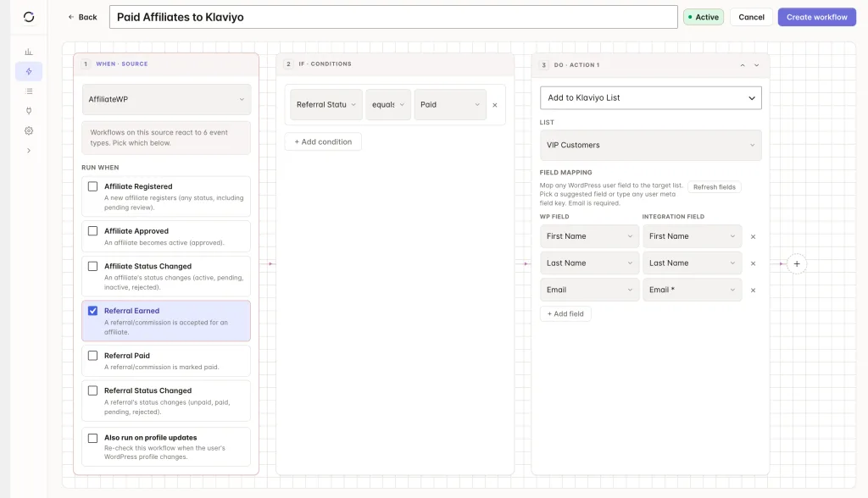Open the Last Name WP field dropdown
Viewport: 868px width, 498px height.
tap(589, 263)
